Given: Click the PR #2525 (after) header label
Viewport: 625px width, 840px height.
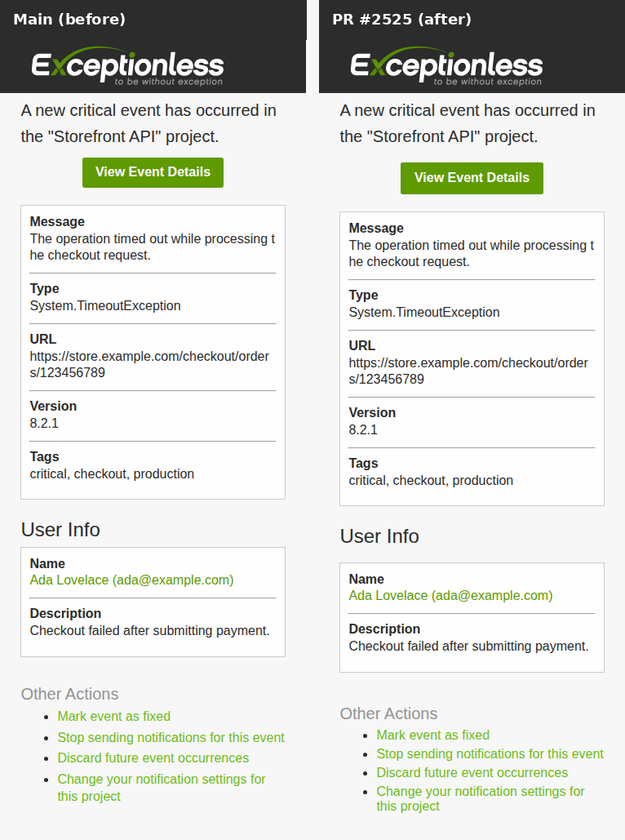Looking at the screenshot, I should tap(401, 20).
